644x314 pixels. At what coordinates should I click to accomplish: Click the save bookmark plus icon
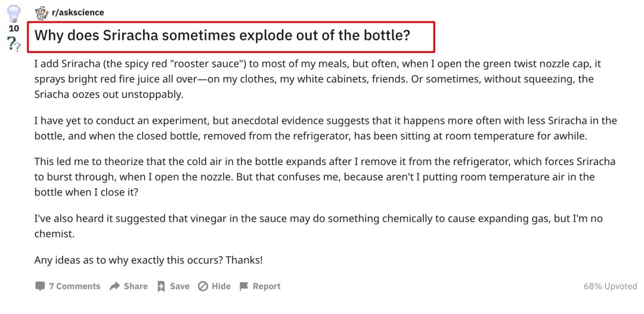pyautogui.click(x=161, y=286)
